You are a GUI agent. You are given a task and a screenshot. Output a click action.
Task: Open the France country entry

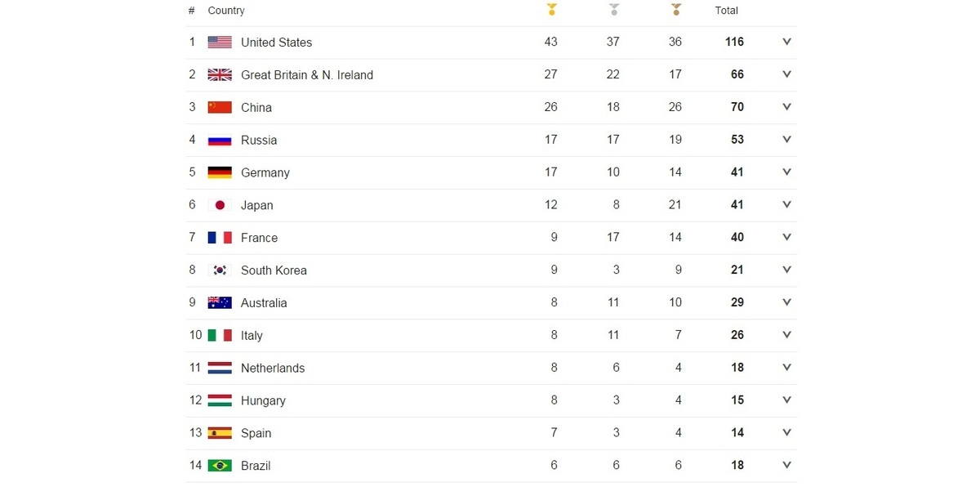[x=259, y=238]
